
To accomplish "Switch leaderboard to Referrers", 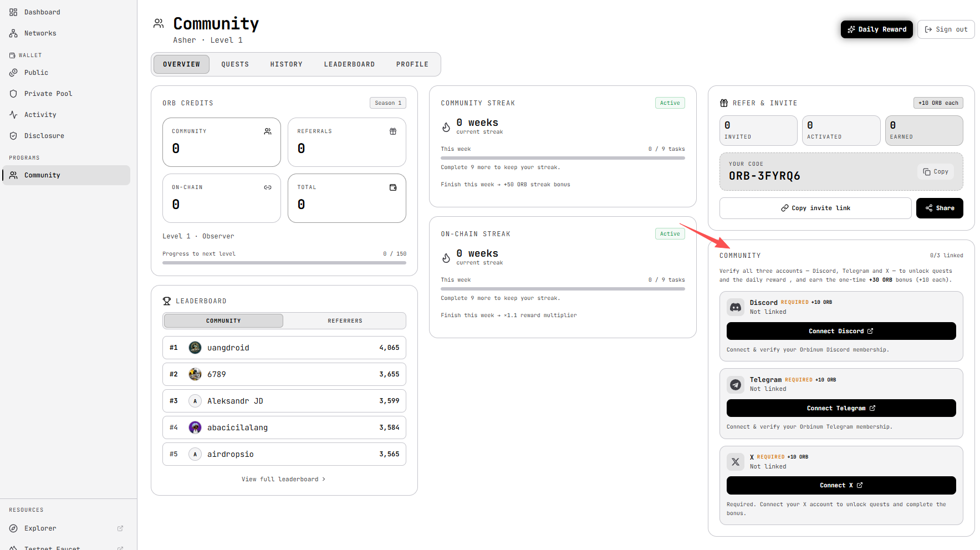I will [x=345, y=321].
